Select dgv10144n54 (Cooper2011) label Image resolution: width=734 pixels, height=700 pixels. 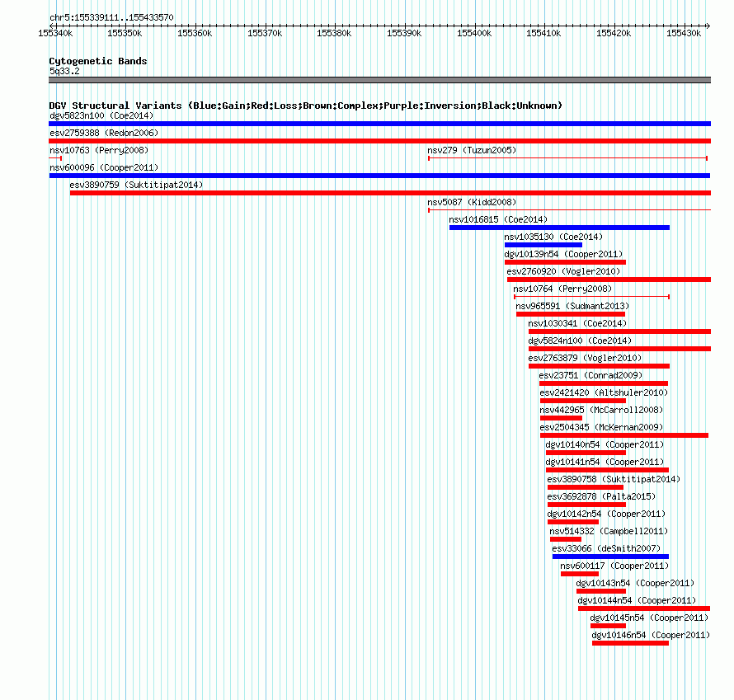(637, 600)
